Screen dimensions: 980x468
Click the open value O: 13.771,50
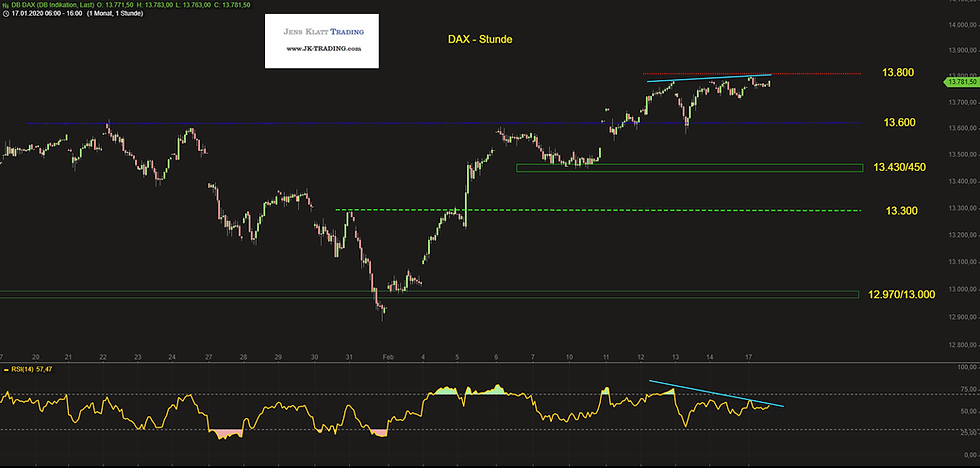(x=116, y=4)
